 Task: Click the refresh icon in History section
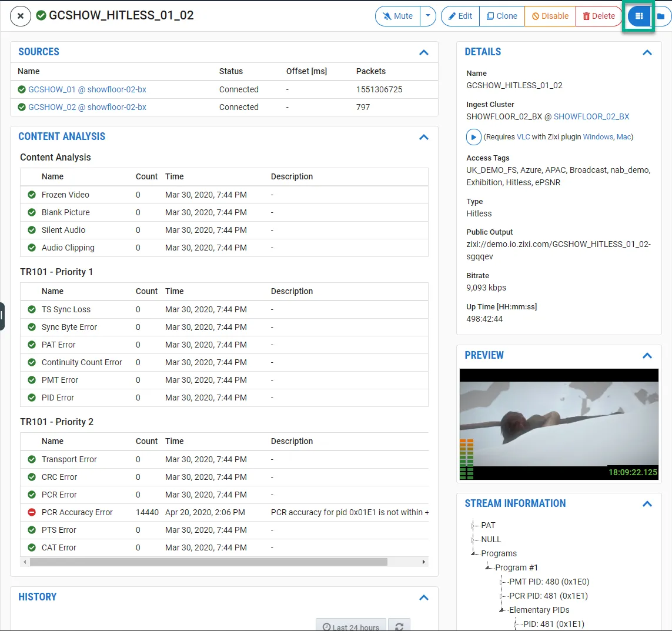pyautogui.click(x=399, y=626)
